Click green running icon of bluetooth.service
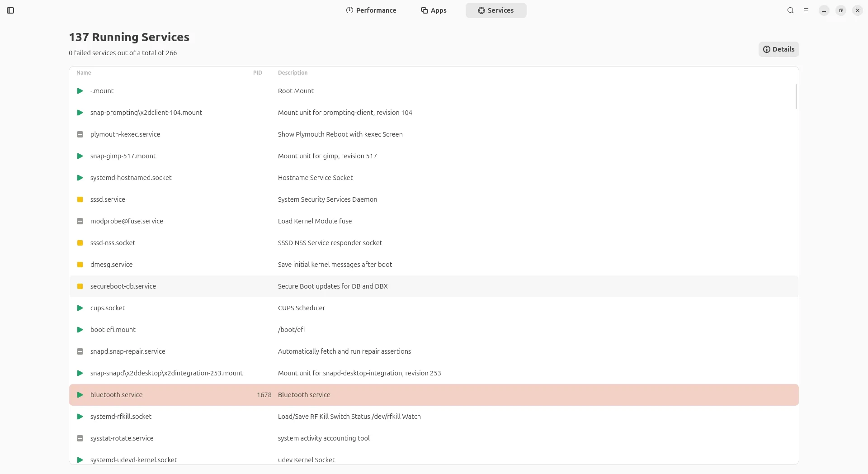Viewport: 868px width, 474px height. coord(80,395)
